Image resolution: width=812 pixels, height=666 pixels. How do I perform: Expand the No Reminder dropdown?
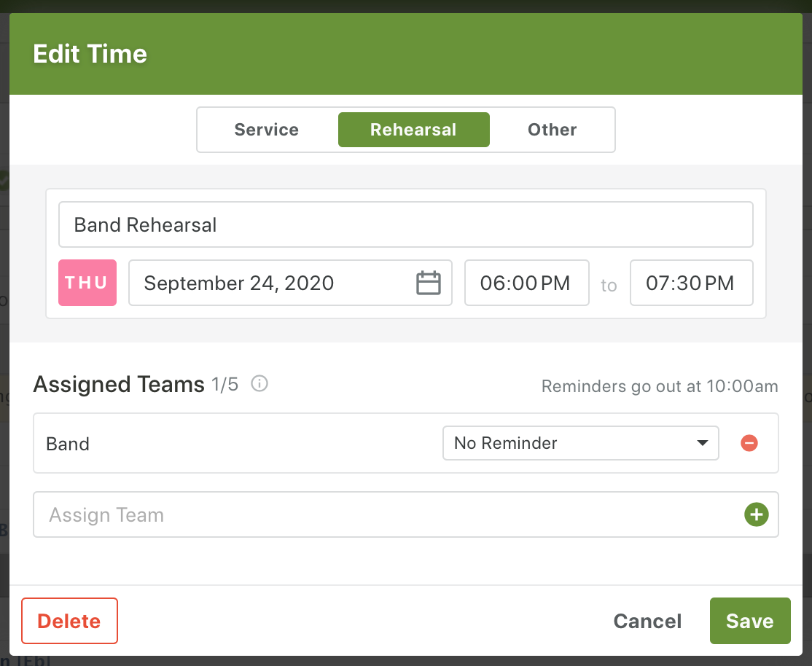tap(580, 443)
